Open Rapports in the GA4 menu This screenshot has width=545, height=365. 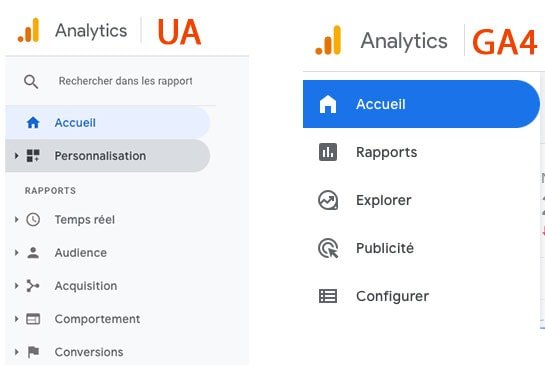[387, 152]
